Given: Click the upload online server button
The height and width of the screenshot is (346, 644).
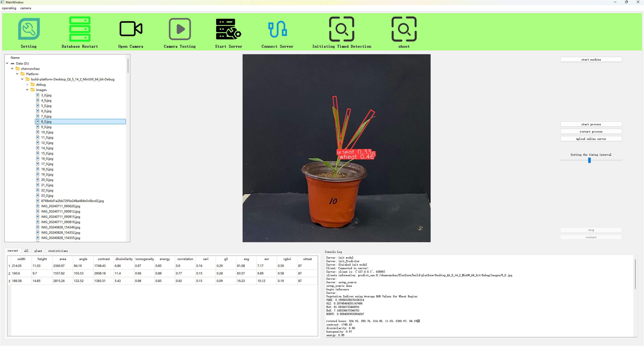Looking at the screenshot, I should (591, 139).
